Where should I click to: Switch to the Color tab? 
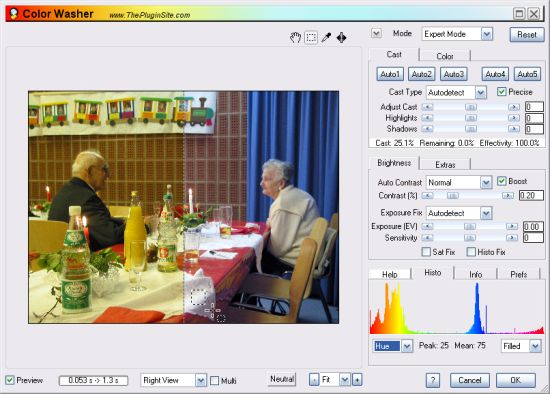[445, 56]
